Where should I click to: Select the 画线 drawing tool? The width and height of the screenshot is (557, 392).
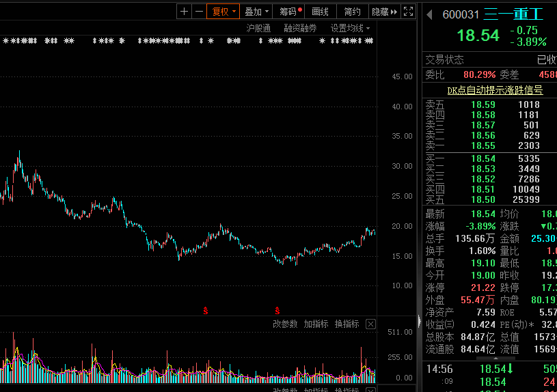pyautogui.click(x=320, y=12)
